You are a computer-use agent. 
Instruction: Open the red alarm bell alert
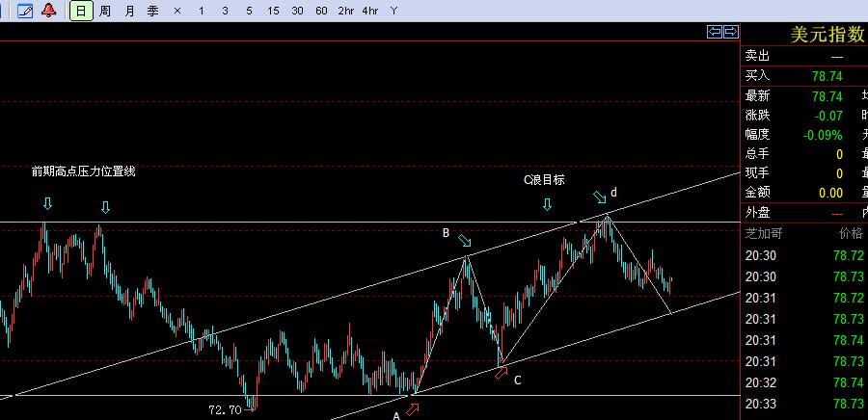(x=49, y=11)
